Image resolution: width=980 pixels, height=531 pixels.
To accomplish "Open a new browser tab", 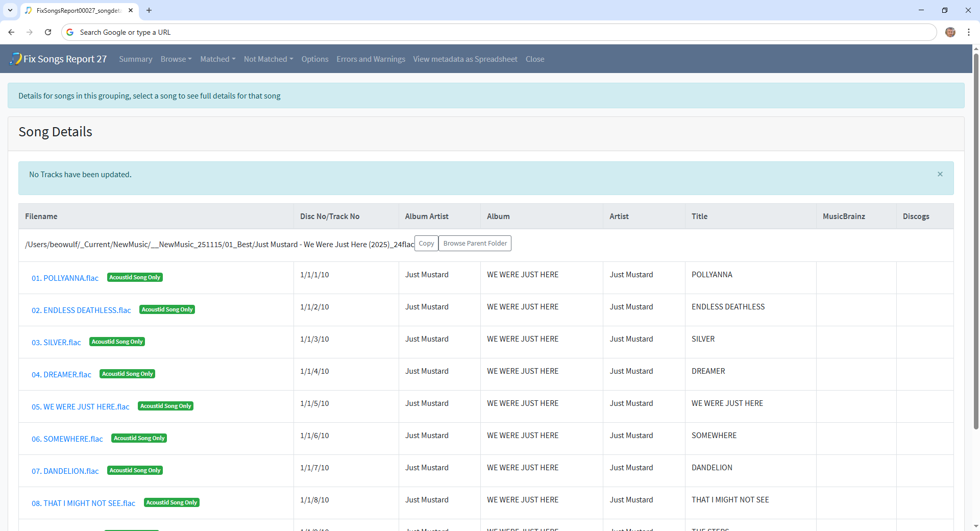I will [149, 10].
